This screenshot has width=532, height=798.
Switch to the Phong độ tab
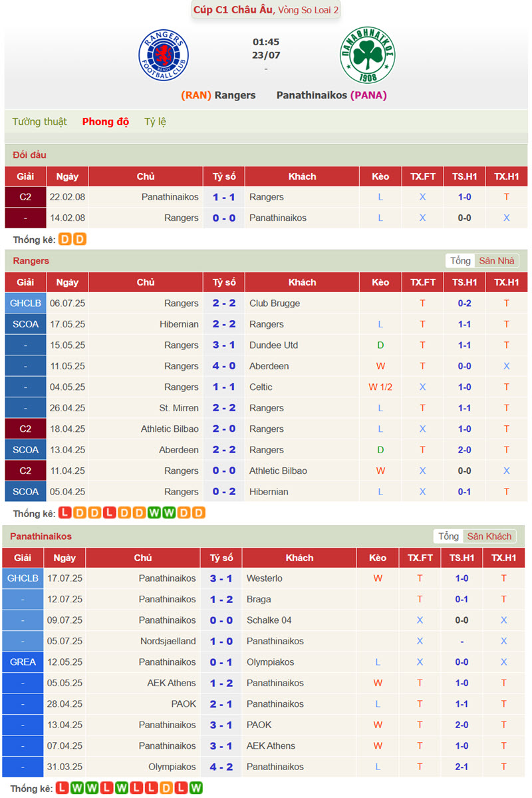105,122
